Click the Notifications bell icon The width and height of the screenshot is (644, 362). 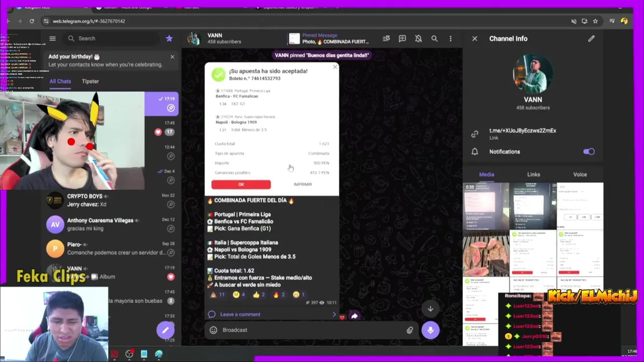point(474,151)
